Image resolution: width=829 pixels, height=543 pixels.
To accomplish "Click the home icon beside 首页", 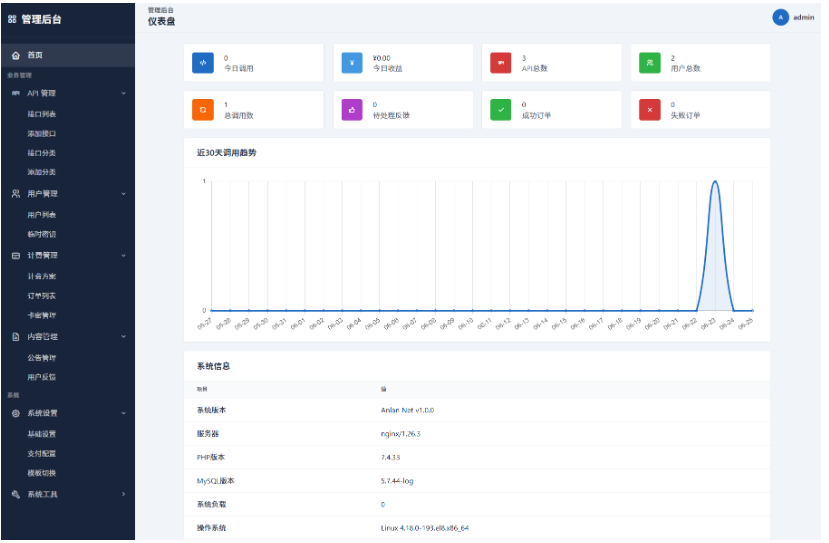I will tap(16, 56).
